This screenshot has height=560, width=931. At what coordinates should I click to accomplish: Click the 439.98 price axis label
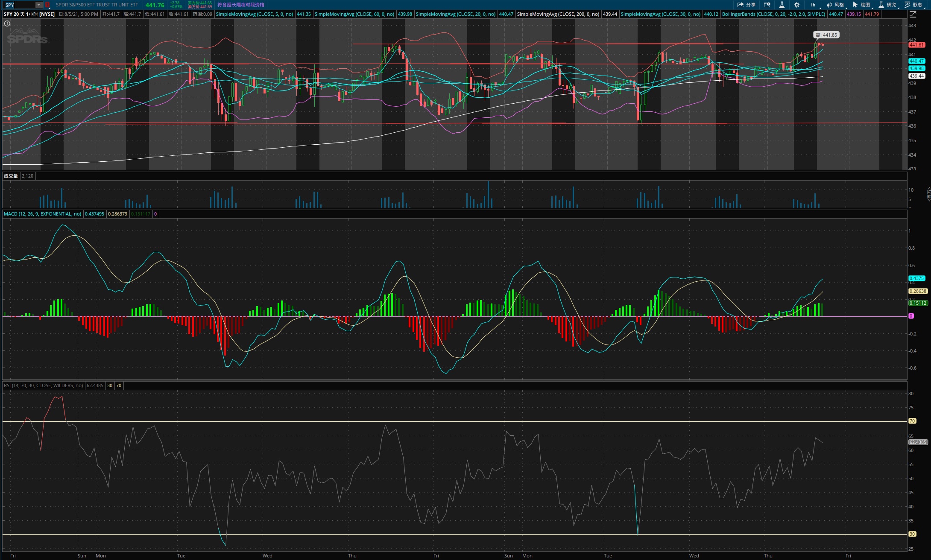[916, 68]
